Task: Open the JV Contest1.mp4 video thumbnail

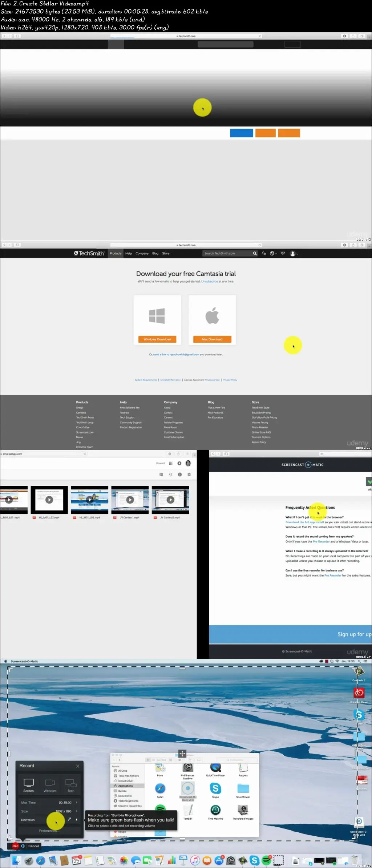Action: pos(130,500)
